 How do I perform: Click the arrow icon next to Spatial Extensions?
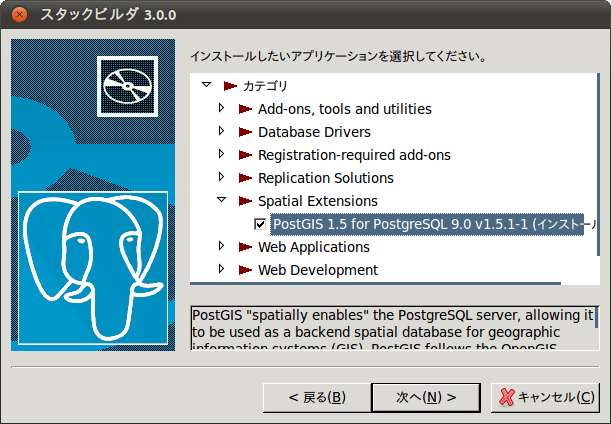[245, 201]
